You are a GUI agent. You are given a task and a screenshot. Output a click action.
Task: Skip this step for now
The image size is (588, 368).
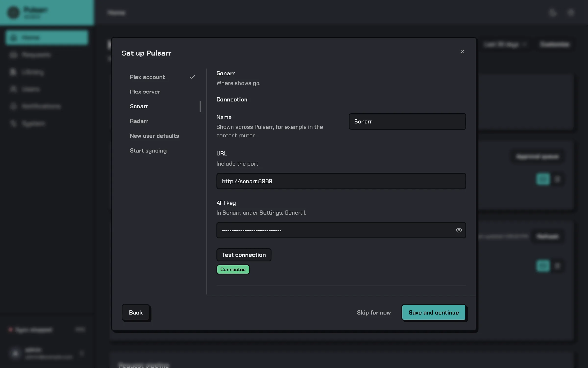[374, 312]
